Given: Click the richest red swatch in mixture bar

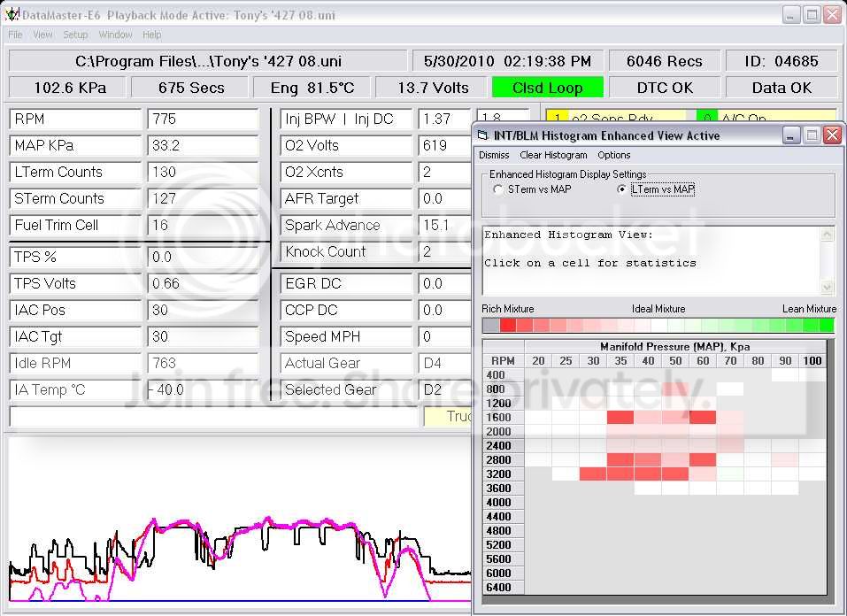Looking at the screenshot, I should click(x=508, y=325).
